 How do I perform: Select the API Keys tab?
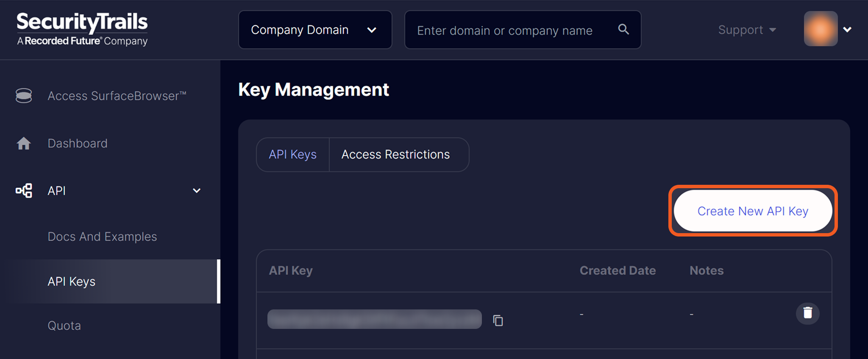tap(292, 155)
